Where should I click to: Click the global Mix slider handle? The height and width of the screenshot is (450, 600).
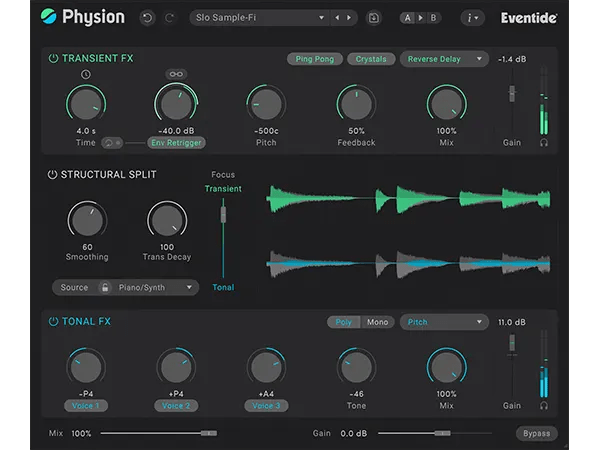209,433
